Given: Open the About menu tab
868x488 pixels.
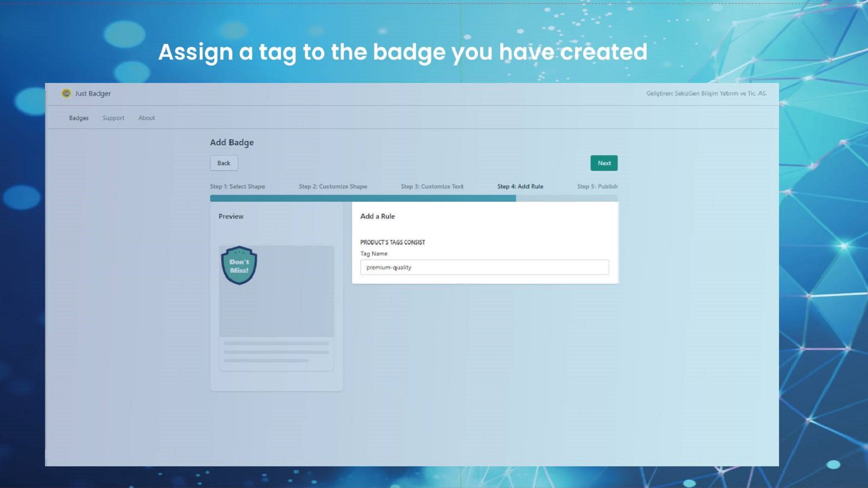Looking at the screenshot, I should coord(146,118).
